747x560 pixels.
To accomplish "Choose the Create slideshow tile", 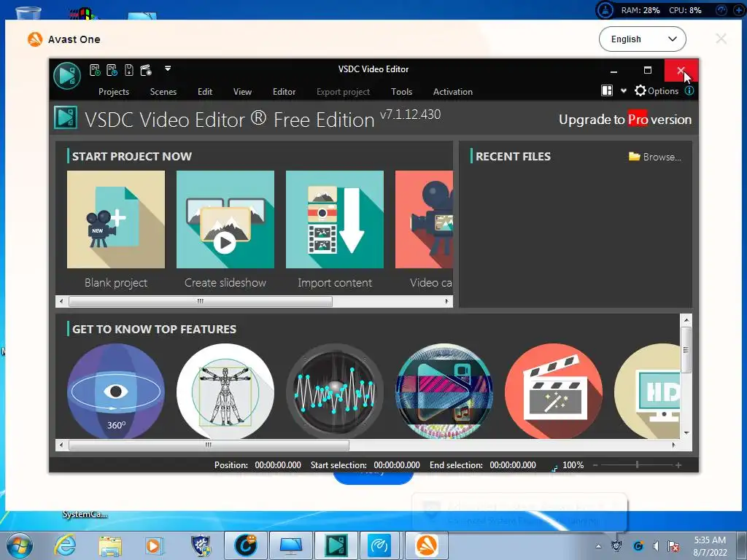I will coord(225,219).
